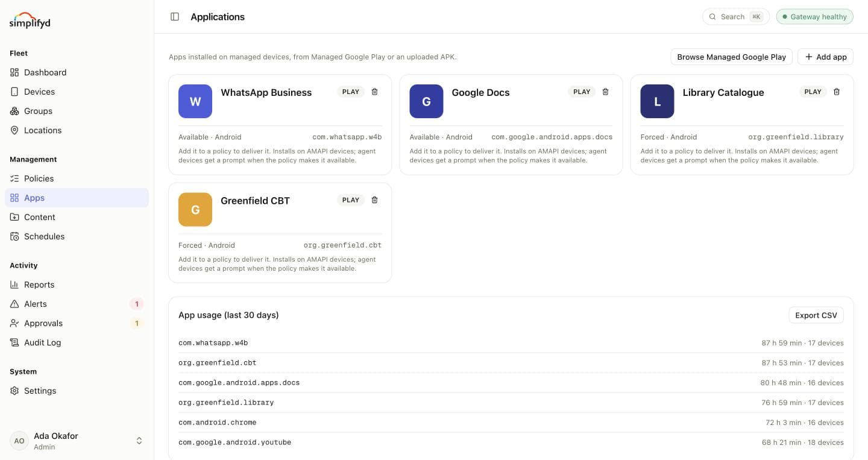Click the Apps grid icon
Screen dimensions: 868x460
[x=14, y=198]
